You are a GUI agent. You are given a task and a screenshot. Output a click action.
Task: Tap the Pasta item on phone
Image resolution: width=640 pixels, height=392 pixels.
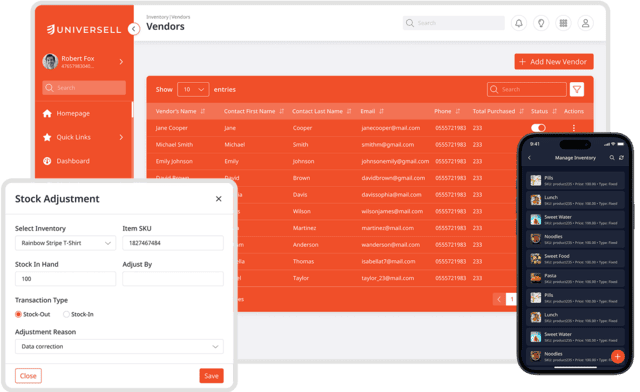tap(575, 278)
